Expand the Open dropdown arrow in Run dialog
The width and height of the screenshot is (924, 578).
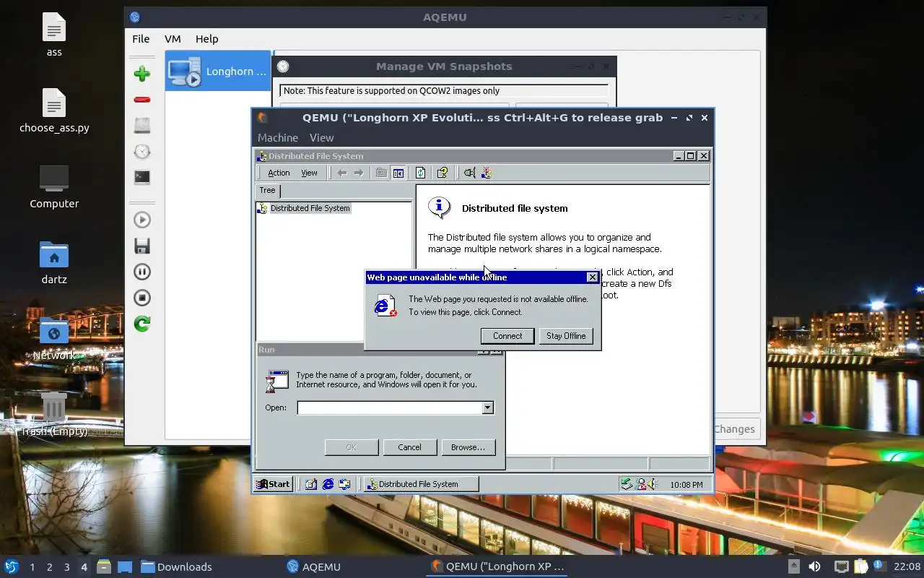[x=488, y=407]
